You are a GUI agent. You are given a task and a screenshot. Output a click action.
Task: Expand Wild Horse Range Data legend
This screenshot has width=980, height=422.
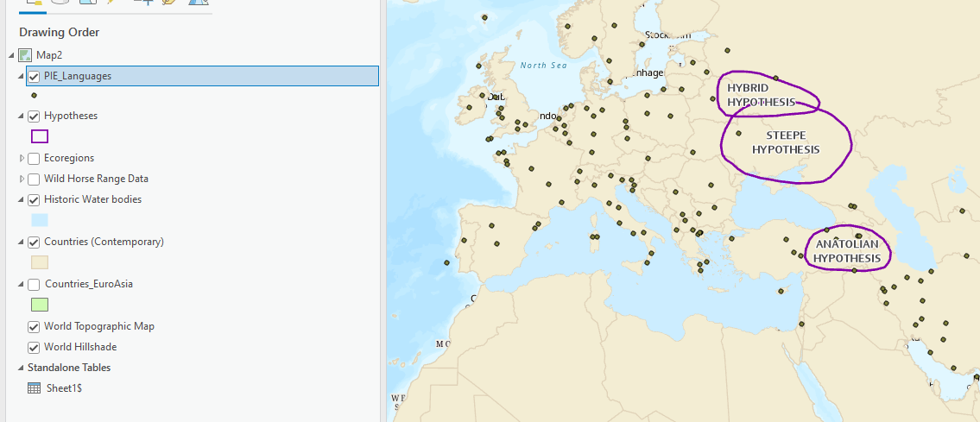point(22,180)
